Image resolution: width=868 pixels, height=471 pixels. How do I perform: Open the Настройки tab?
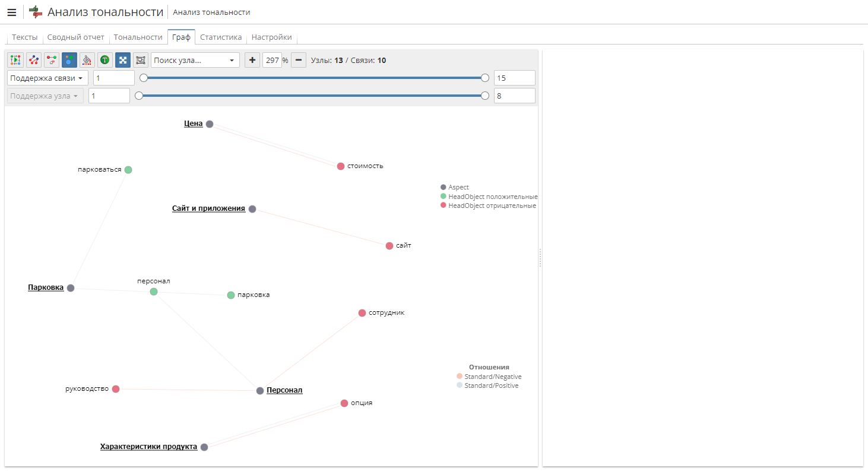[271, 37]
